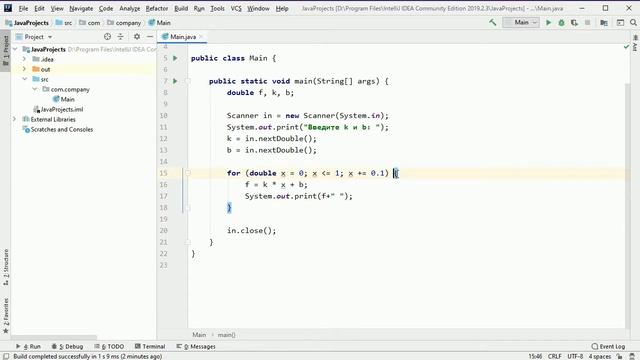The width and height of the screenshot is (640, 360).
Task: Open the VCS menu
Action: [x=236, y=8]
